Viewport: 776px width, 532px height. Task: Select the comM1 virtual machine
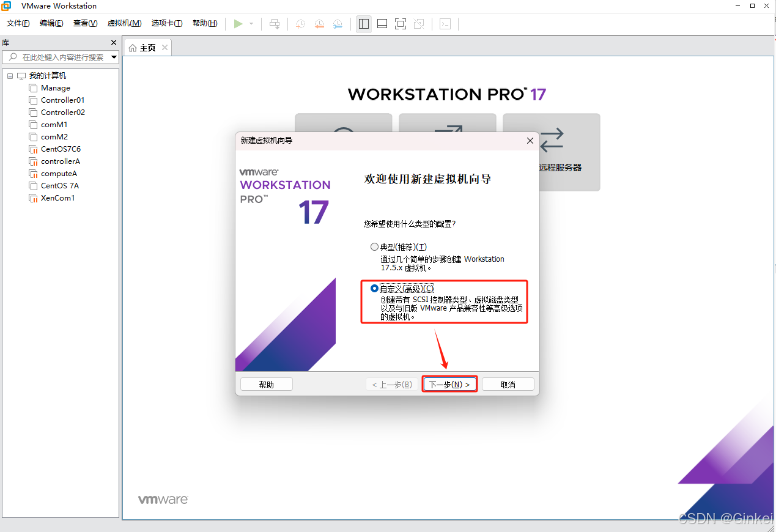coord(54,125)
